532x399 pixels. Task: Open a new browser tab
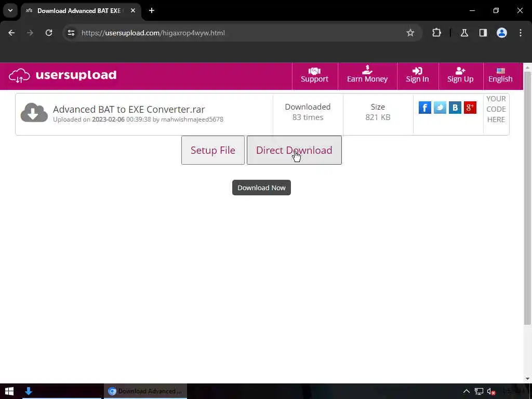point(152,10)
